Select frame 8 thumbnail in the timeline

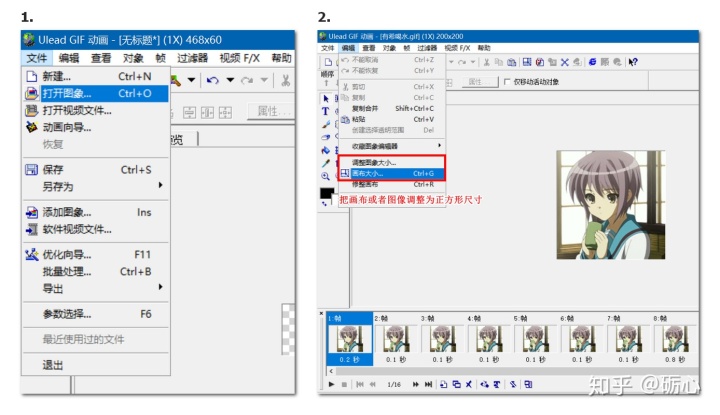[x=675, y=339]
